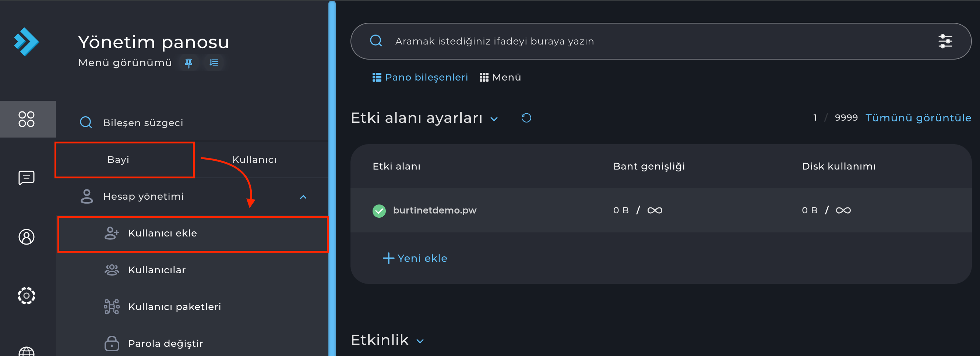The image size is (980, 356).
Task: Click the search filter sliders icon
Action: click(945, 41)
